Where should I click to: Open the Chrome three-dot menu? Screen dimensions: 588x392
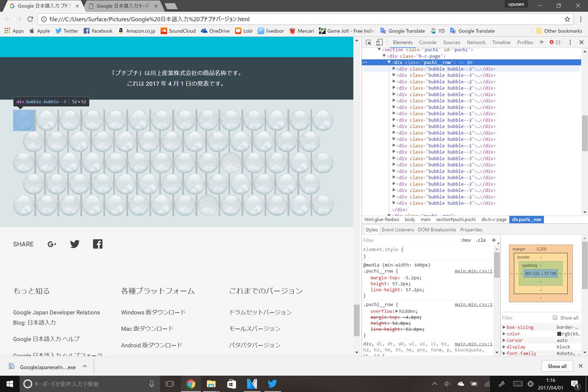pos(581,19)
